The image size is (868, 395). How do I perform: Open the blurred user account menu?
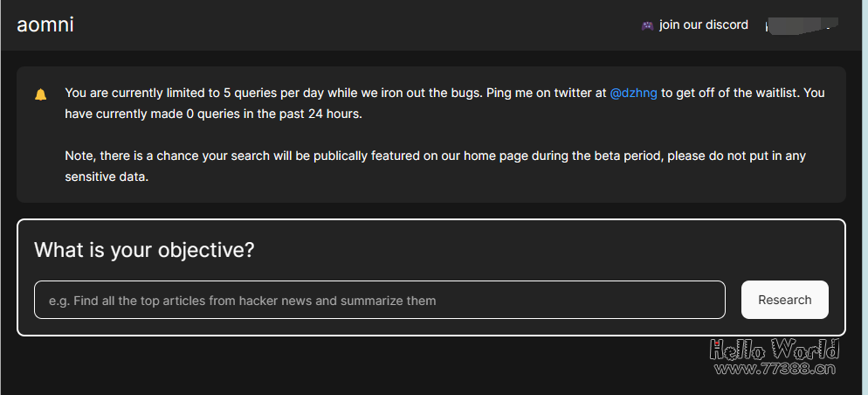click(x=799, y=25)
